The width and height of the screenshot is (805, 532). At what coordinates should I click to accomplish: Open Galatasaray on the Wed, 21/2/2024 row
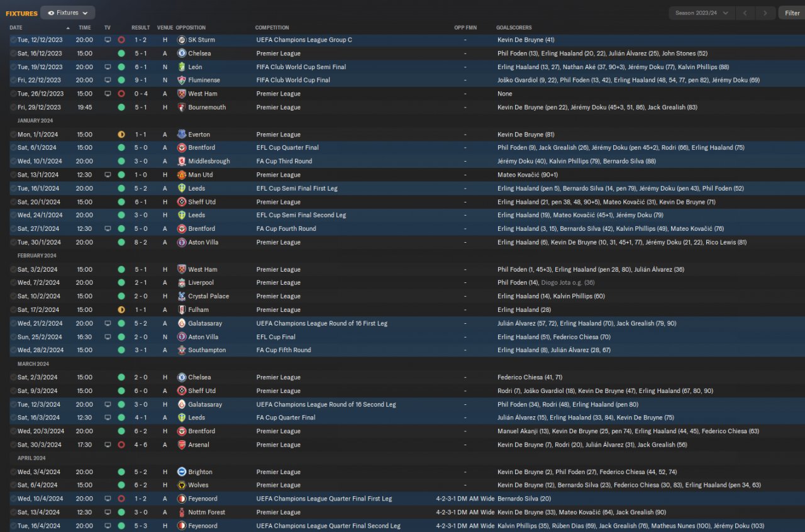tap(205, 323)
